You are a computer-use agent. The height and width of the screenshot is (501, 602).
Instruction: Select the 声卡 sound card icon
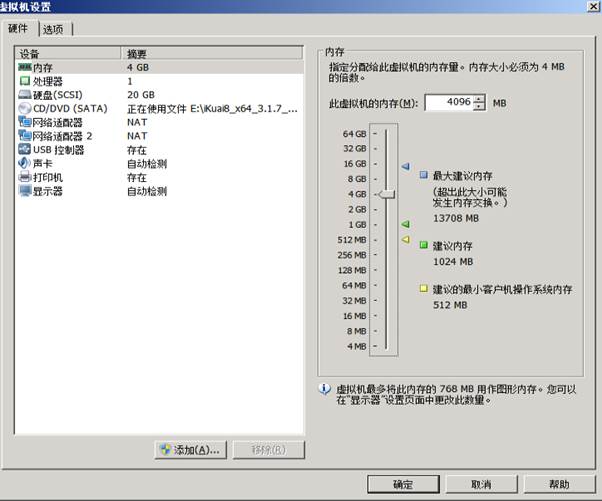(25, 163)
